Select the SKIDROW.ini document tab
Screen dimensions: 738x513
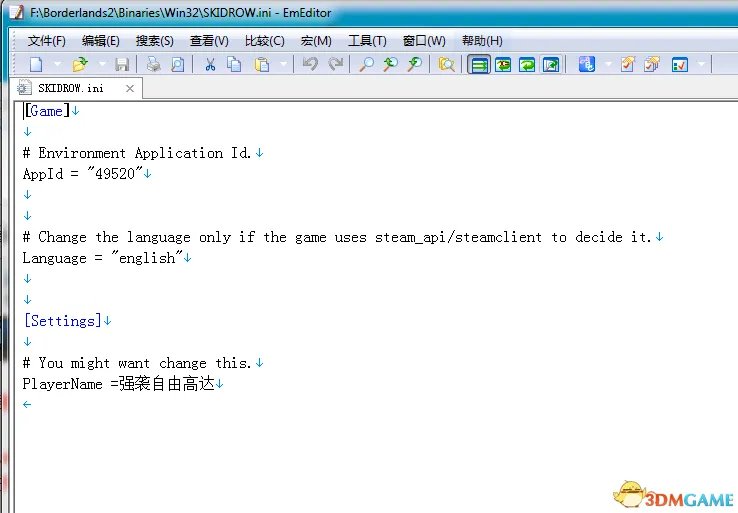(70, 88)
